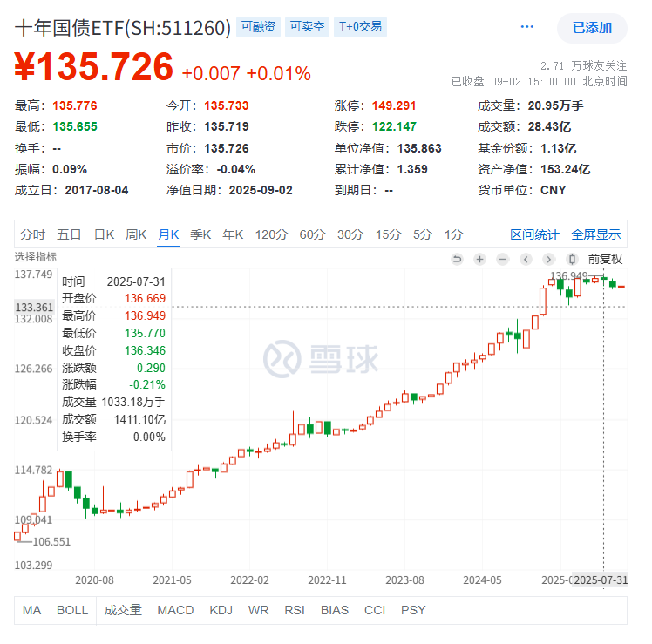Click the 跌停 value 122.147
The height and width of the screenshot is (644, 652).
pyautogui.click(x=394, y=126)
